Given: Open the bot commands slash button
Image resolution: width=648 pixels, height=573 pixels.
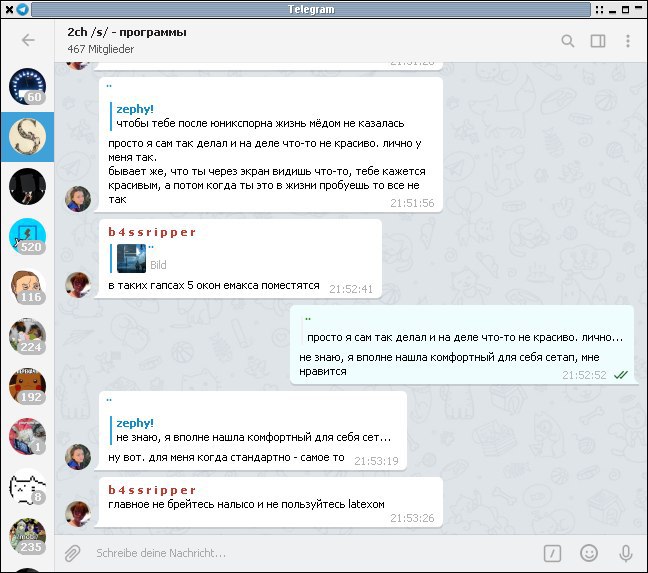Looking at the screenshot, I should point(552,553).
